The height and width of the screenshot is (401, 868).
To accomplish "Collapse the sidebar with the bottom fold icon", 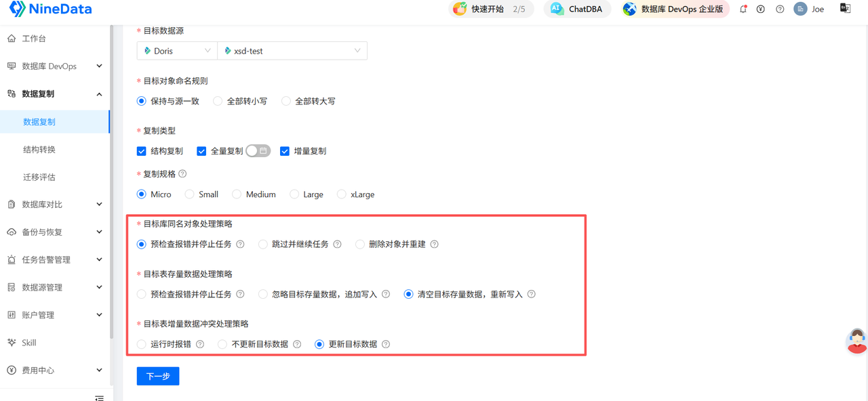I will (x=99, y=398).
